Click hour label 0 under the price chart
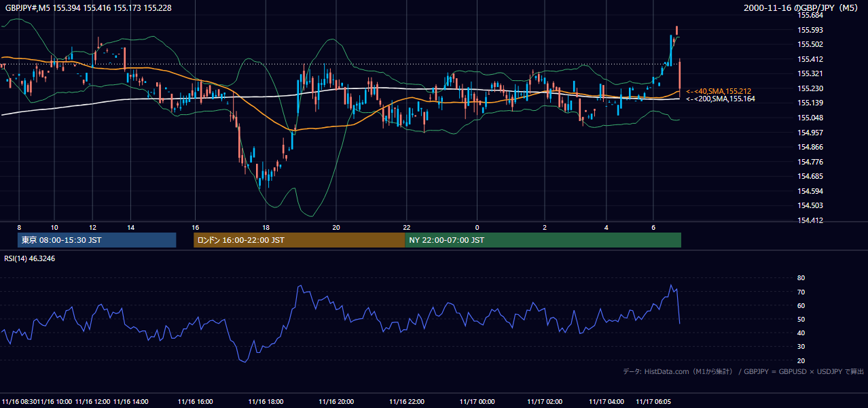This screenshot has height=408, width=868. click(x=477, y=227)
